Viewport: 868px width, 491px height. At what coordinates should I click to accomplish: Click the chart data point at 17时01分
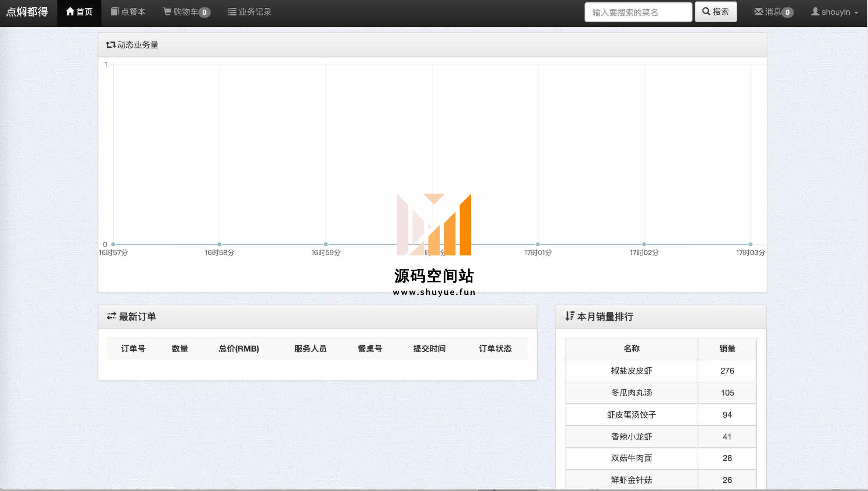(x=538, y=244)
